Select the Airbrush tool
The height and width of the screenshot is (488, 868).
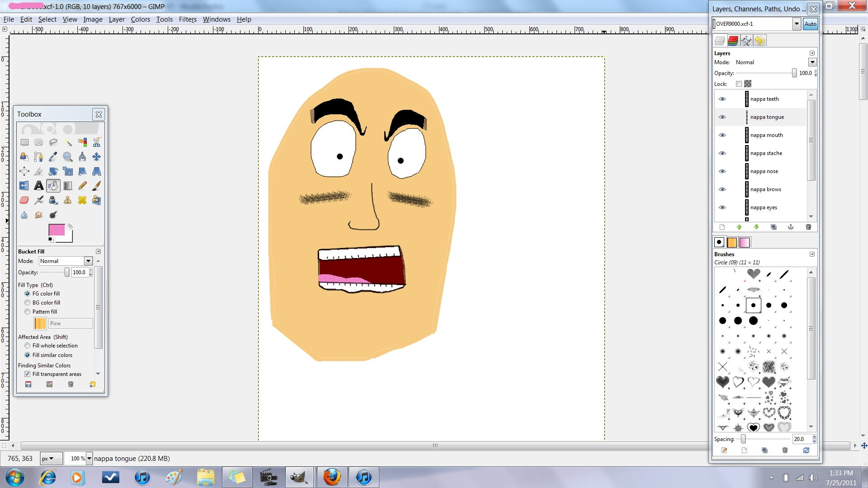tap(39, 200)
